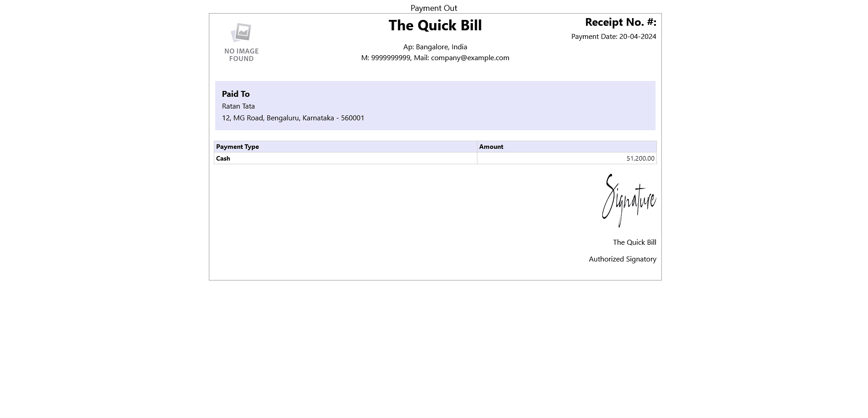Click the Ap: Bangalore, India address line

435,47
